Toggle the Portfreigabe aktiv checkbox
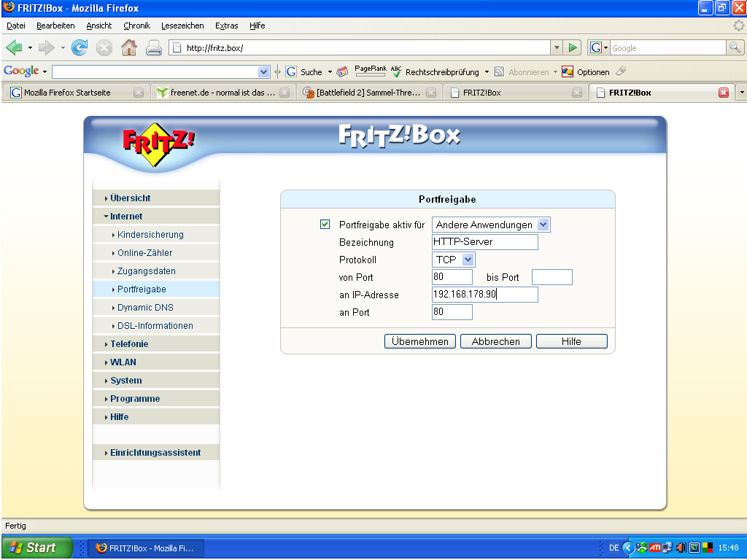 click(x=325, y=225)
